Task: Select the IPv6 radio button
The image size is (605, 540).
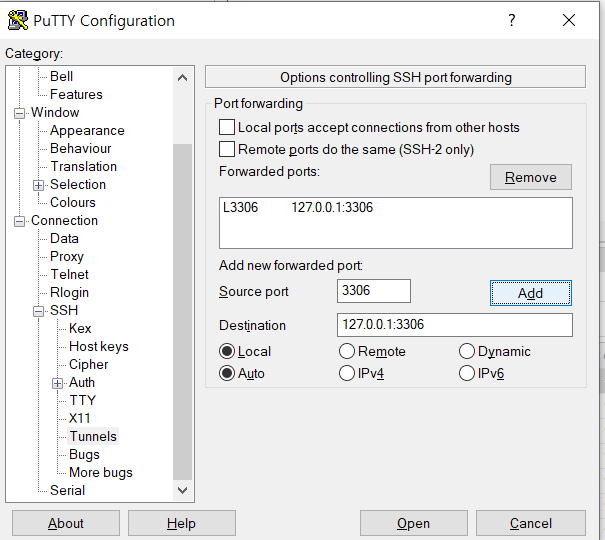Action: click(x=466, y=373)
